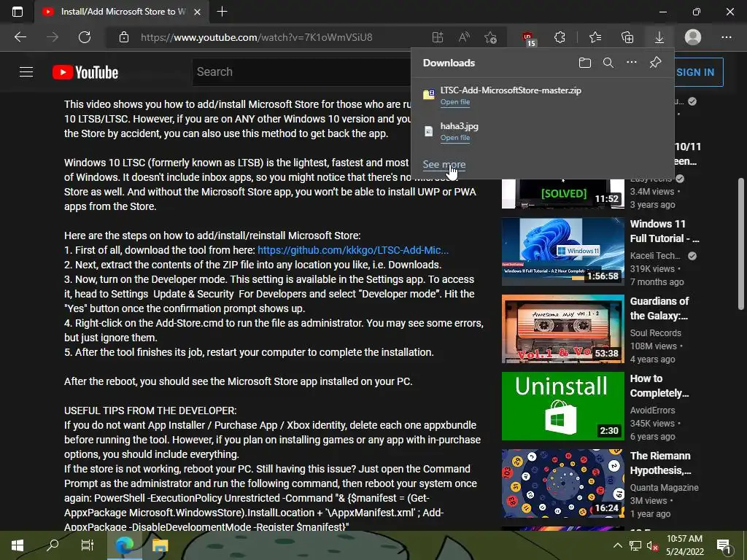The height and width of the screenshot is (560, 747).
Task: Go back to previous page
Action: click(20, 37)
